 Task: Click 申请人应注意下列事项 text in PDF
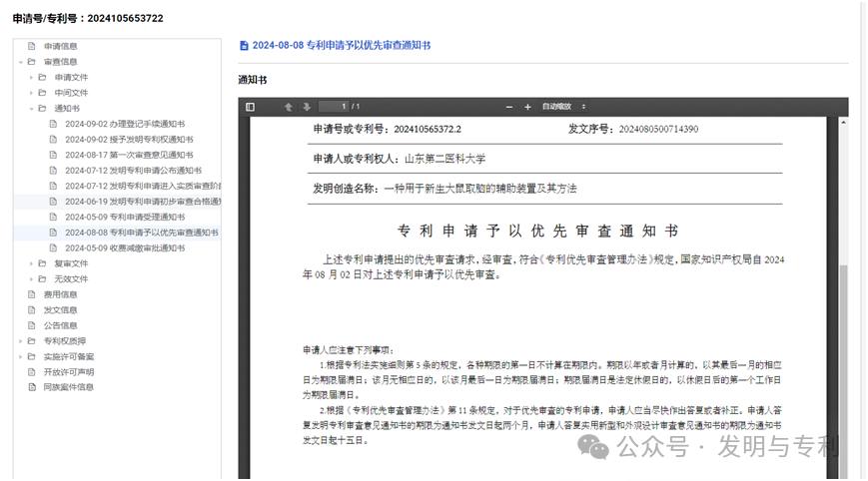click(349, 350)
